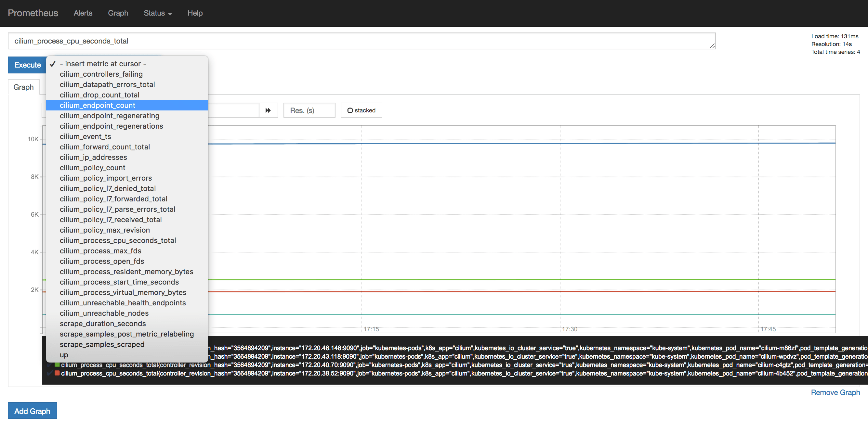Pick cilium_policy_l7_parse_errors_total metric
868x434 pixels.
point(127,210)
